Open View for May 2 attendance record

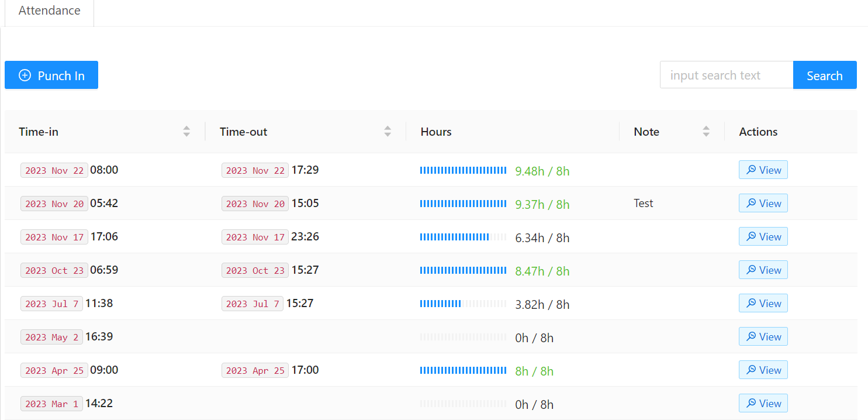pos(763,337)
